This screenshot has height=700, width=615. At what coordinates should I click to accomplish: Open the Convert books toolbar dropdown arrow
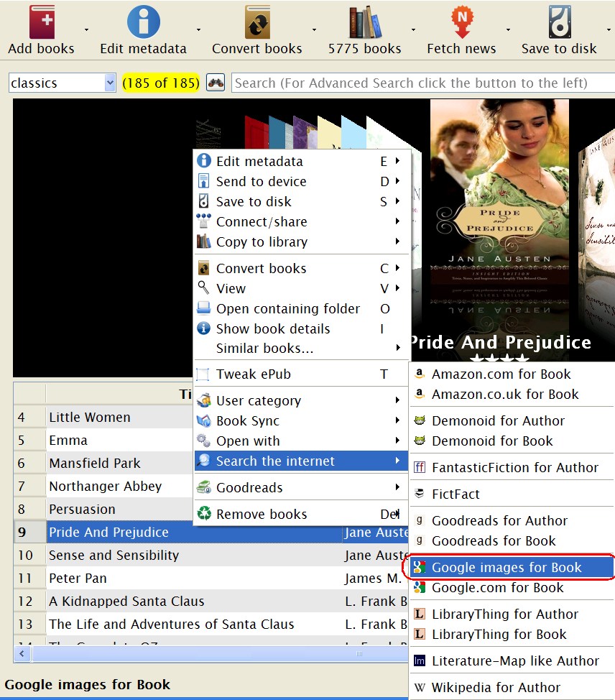pos(314,30)
